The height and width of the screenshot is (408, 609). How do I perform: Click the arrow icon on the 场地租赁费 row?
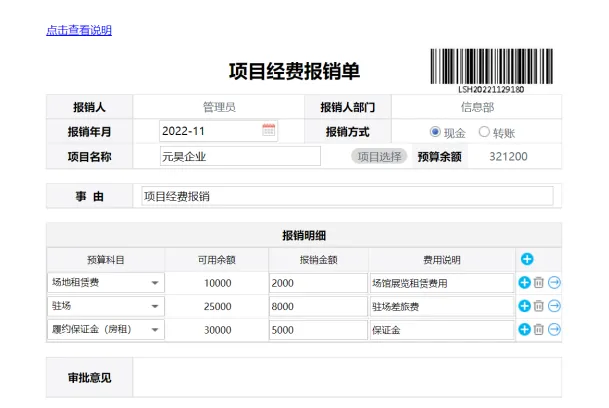(x=554, y=283)
